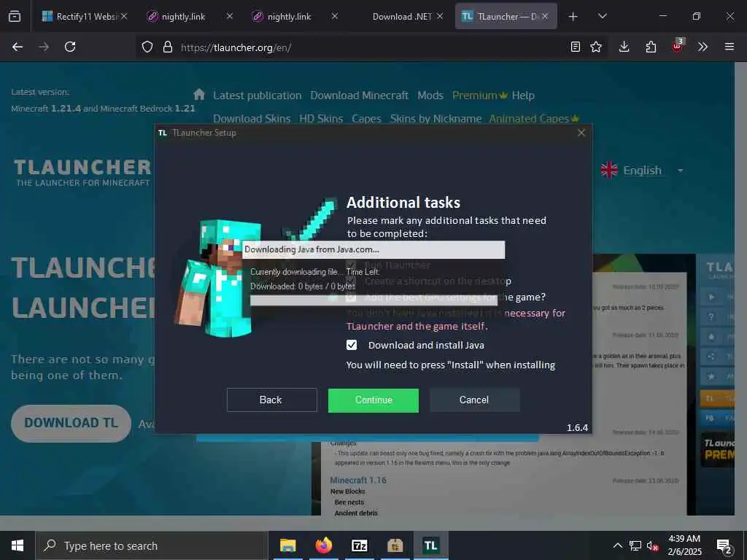
Task: List all tabs dropdown arrow
Action: (602, 16)
